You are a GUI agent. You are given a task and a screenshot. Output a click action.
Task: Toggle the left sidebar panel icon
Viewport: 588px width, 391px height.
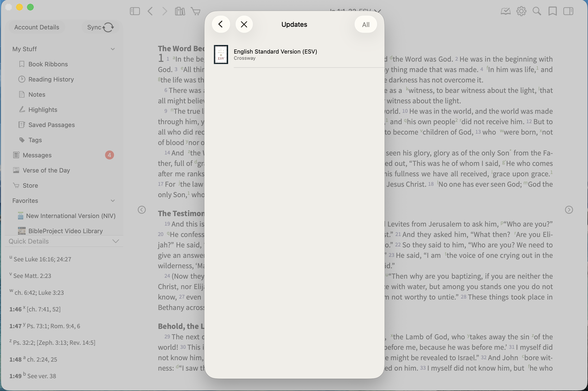coord(135,11)
